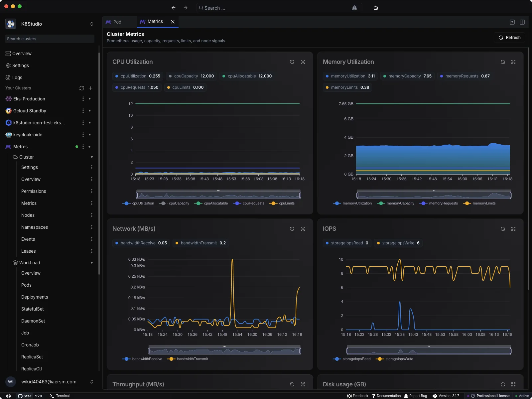The image size is (532, 399).
Task: Expand Network (MB/s) chart to fullscreen
Action: coord(303,229)
